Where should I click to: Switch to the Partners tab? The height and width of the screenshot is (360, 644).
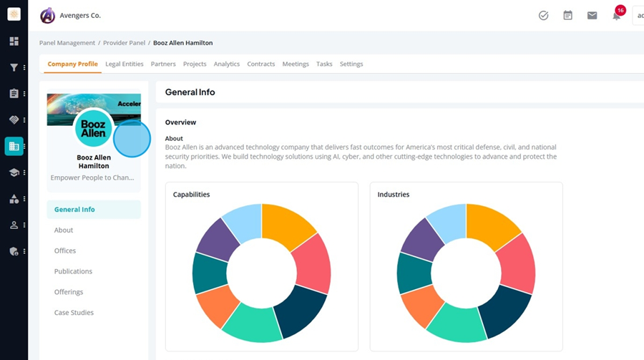[x=163, y=64]
